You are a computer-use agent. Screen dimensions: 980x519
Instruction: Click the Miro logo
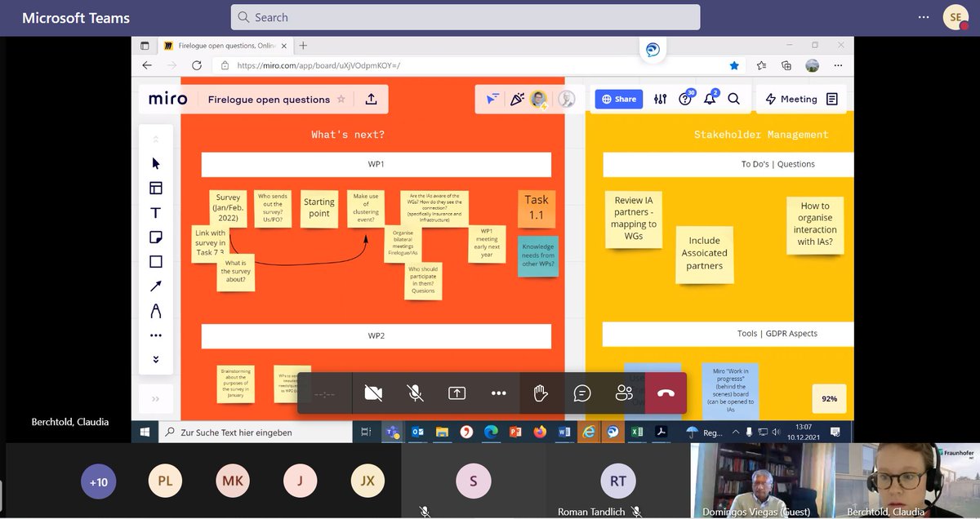click(x=167, y=99)
